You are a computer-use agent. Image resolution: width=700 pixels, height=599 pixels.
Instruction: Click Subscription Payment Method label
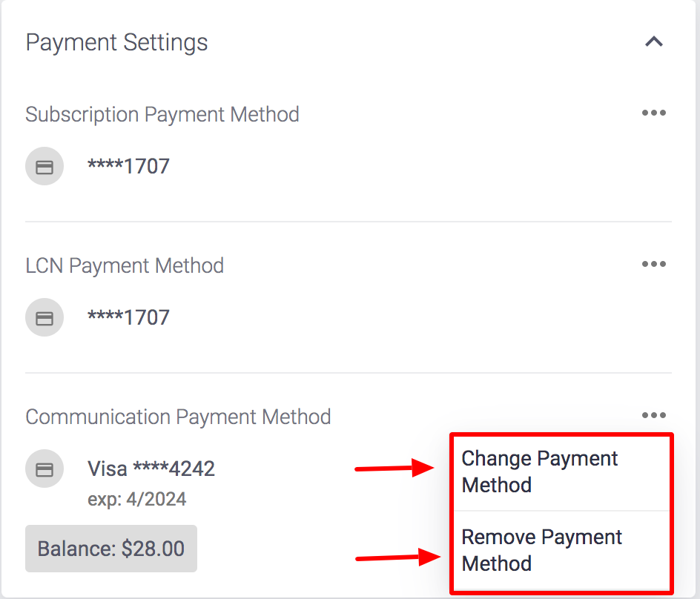(x=162, y=115)
